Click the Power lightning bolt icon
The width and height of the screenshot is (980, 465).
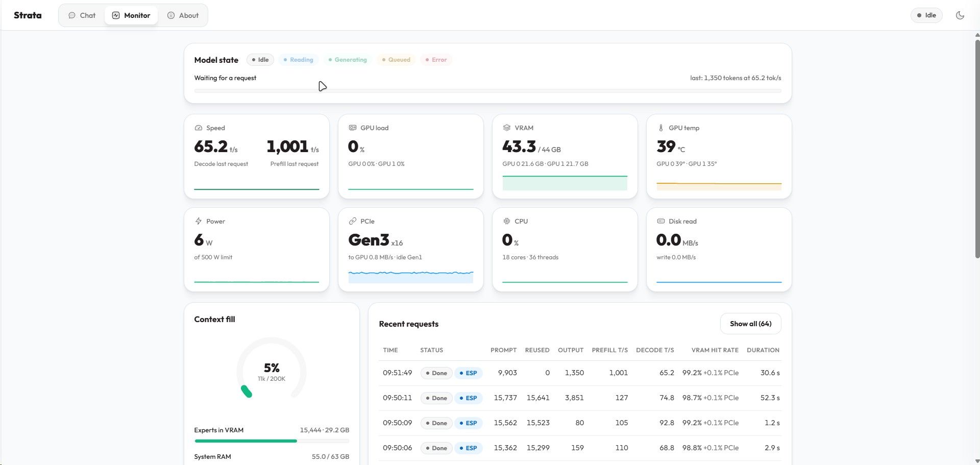199,222
